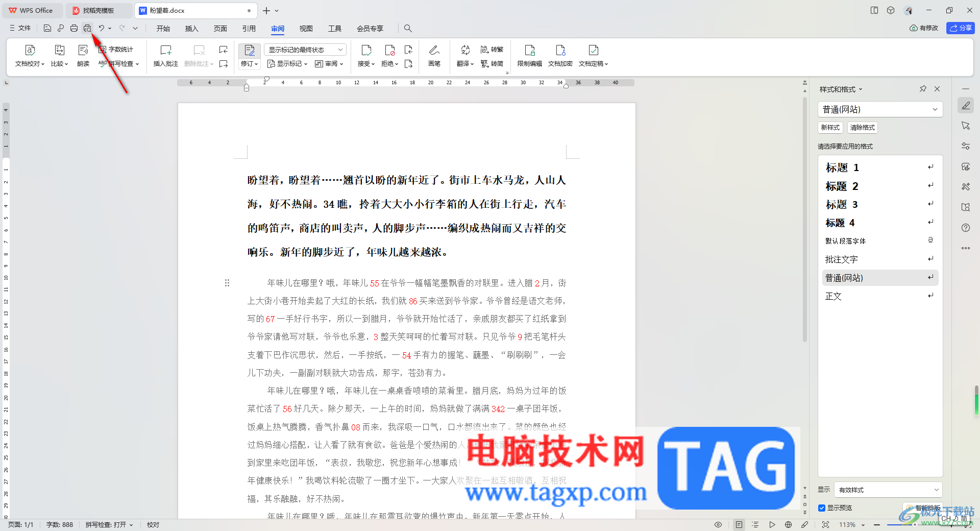Screen dimensions: 980x531
Task: Open the 视图 ribbon tab
Action: click(x=306, y=28)
